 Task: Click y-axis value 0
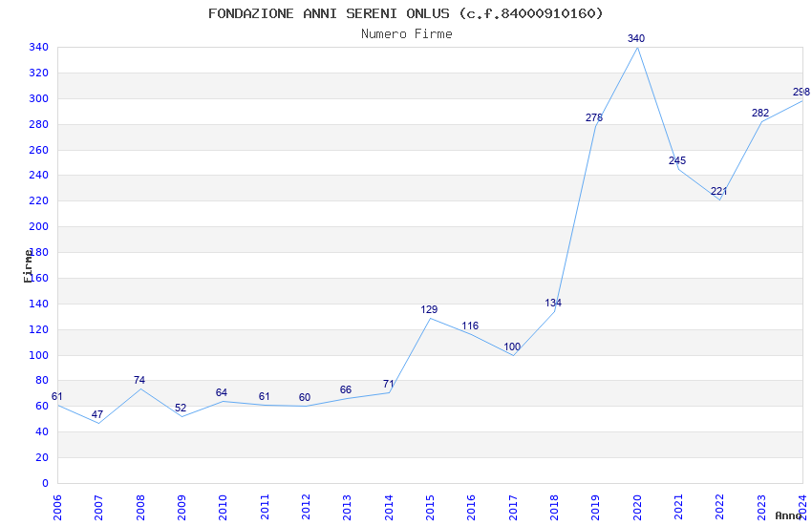46,484
